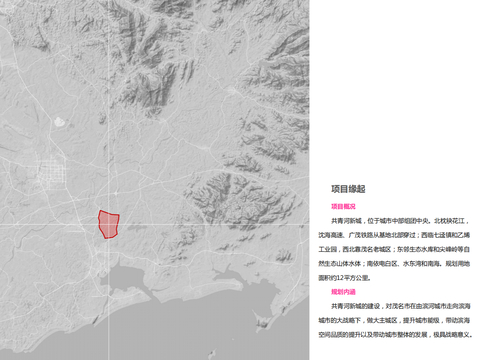Click the last text line ending 极具战略意义

[395, 335]
